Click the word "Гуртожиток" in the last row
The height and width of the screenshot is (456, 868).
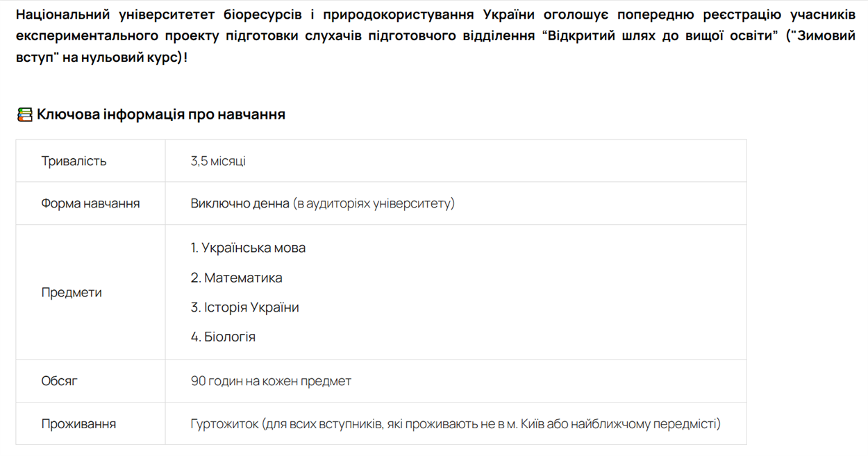[x=224, y=423]
